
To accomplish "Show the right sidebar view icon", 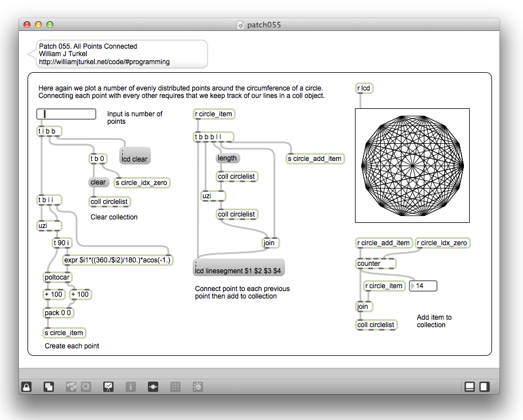I will (x=485, y=387).
